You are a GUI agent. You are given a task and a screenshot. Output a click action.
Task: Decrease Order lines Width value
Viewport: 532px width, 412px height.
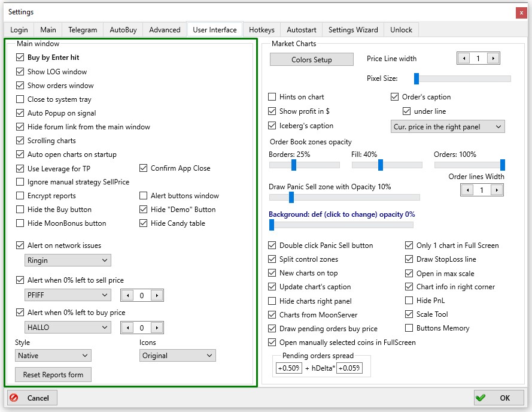[x=467, y=190]
